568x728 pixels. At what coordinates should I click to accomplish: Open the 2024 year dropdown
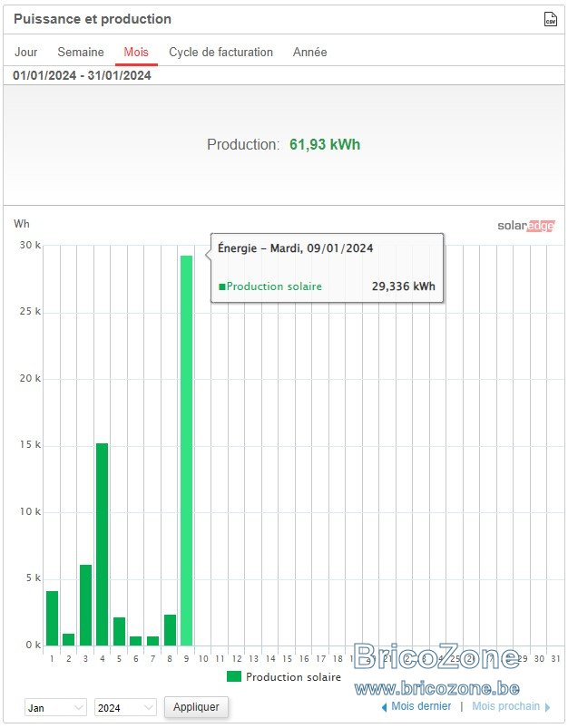tap(125, 707)
